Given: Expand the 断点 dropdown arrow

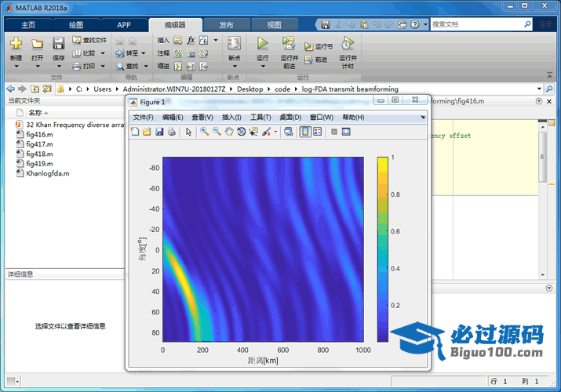Looking at the screenshot, I should pyautogui.click(x=235, y=67).
